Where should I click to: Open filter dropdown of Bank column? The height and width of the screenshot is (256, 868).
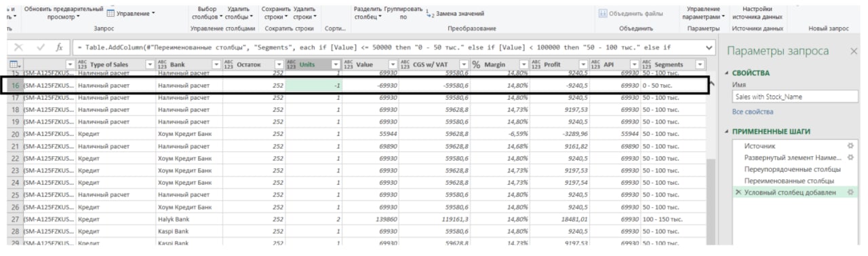(x=216, y=64)
